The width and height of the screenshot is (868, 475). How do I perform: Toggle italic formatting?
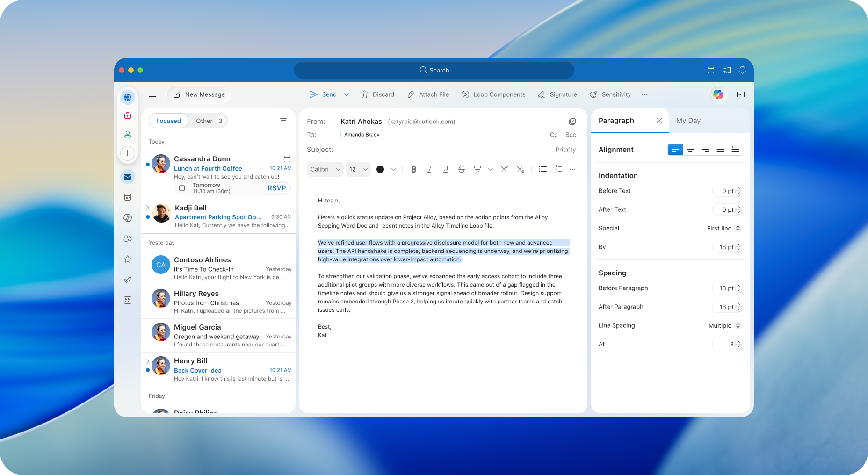click(430, 169)
